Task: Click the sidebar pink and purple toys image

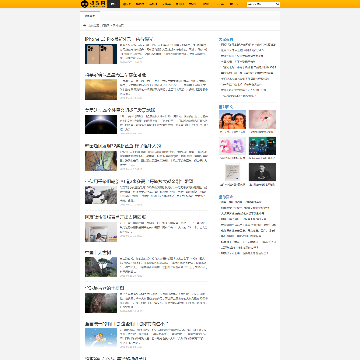Action: (232, 146)
